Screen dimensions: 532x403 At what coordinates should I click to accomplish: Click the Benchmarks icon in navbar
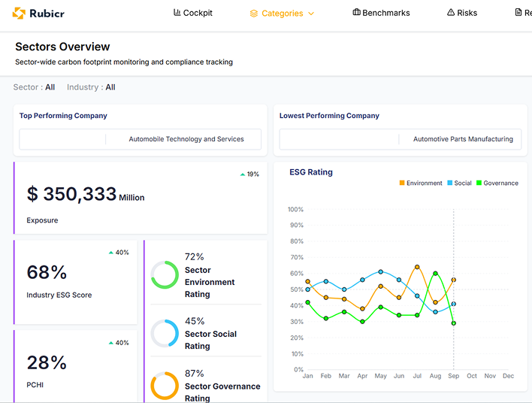tap(356, 13)
